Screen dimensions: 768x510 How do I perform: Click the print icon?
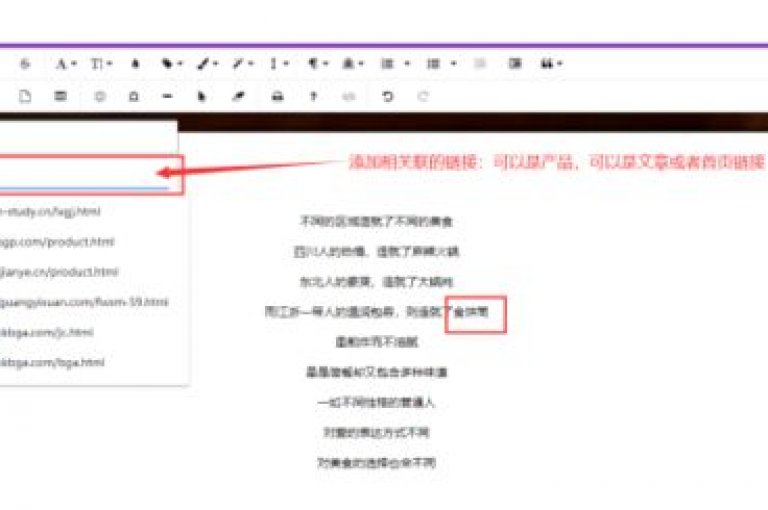click(277, 97)
